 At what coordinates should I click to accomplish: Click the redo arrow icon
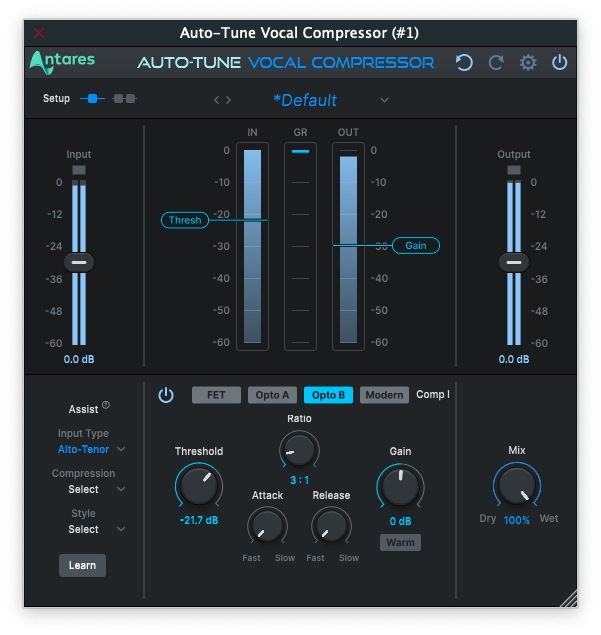point(496,63)
